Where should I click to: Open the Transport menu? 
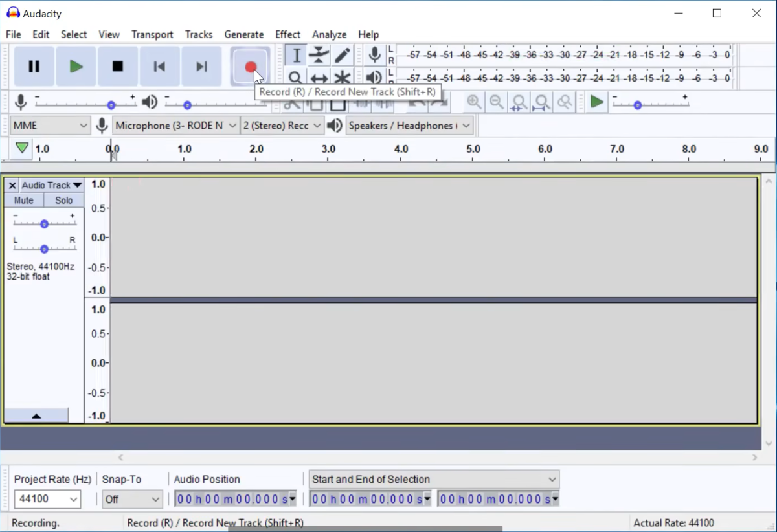click(152, 34)
